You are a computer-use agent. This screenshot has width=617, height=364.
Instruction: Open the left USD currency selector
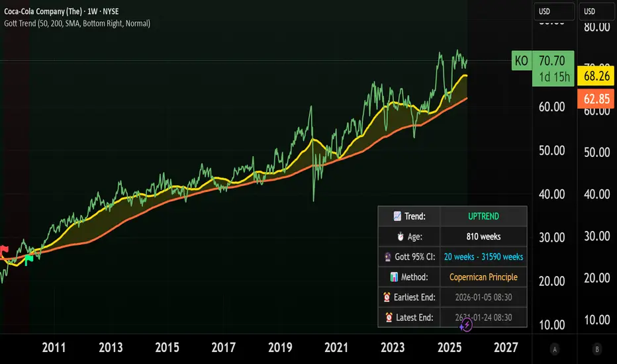(553, 11)
